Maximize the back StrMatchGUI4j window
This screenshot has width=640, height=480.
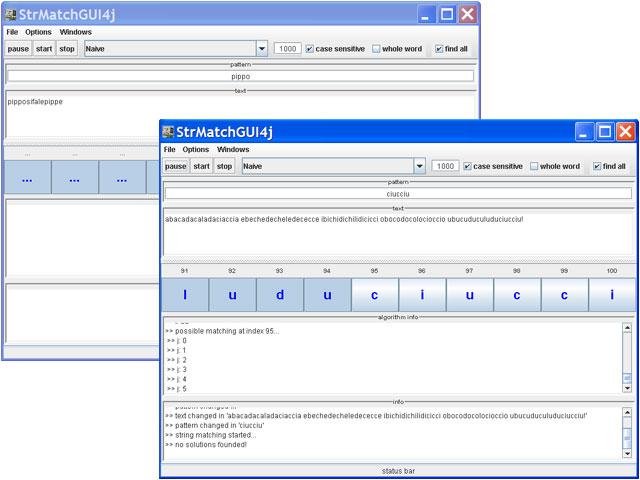tap(447, 15)
